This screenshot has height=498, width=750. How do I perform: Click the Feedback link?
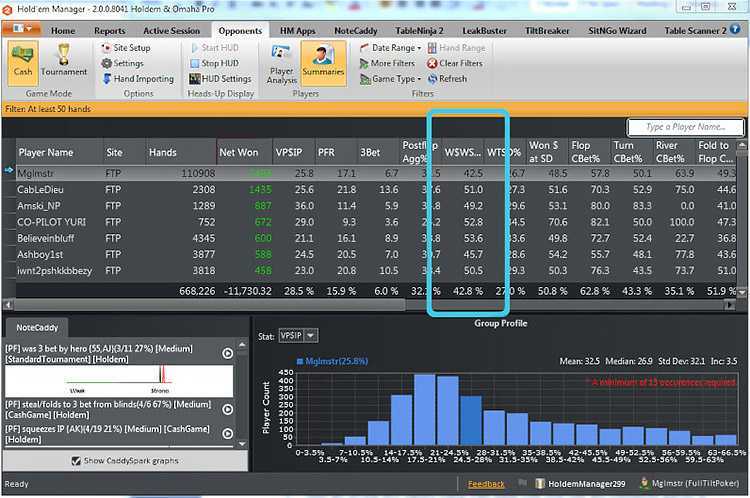[485, 484]
